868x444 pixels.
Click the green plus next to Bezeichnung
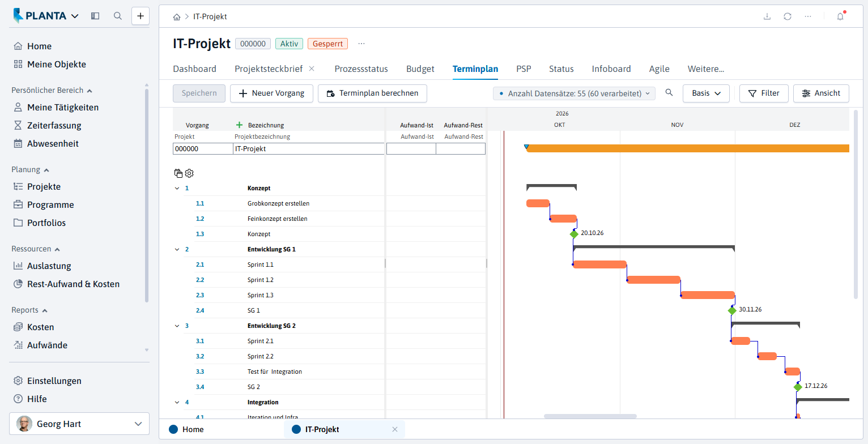[239, 125]
